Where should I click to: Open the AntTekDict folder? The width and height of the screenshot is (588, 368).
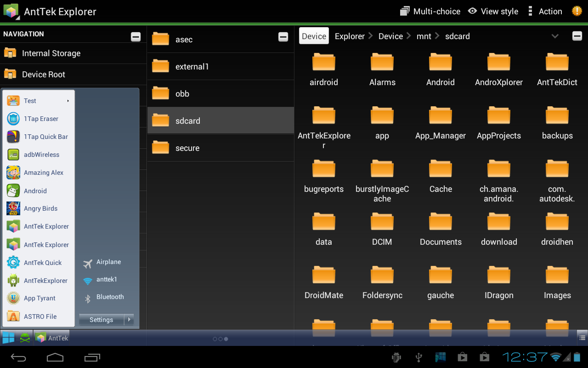pyautogui.click(x=557, y=69)
